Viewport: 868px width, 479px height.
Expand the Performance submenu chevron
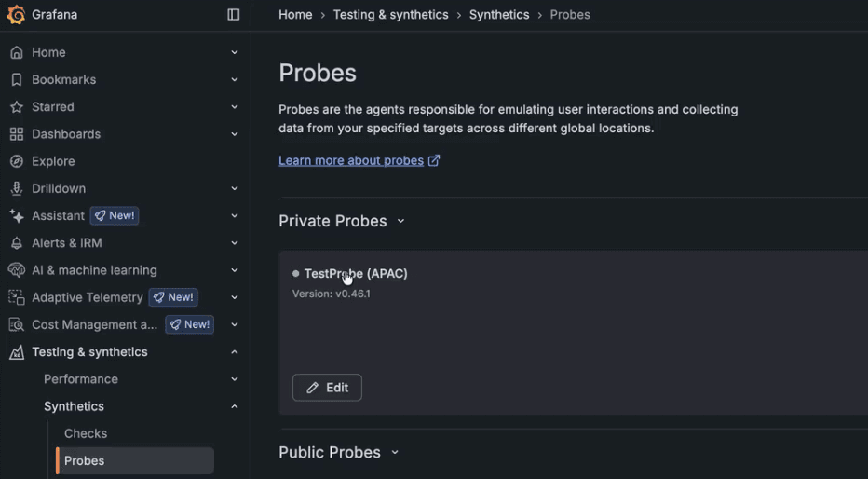[x=234, y=379]
